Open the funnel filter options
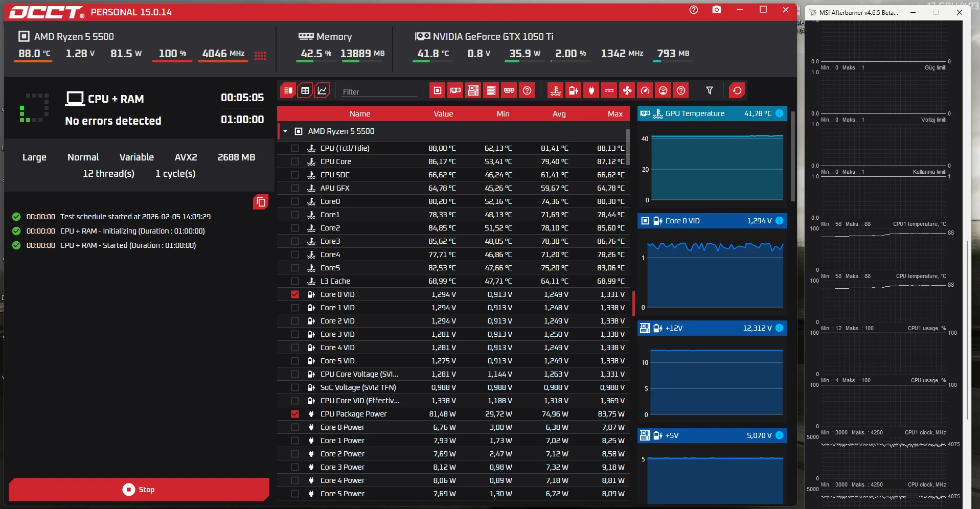This screenshot has height=509, width=980. (x=710, y=91)
